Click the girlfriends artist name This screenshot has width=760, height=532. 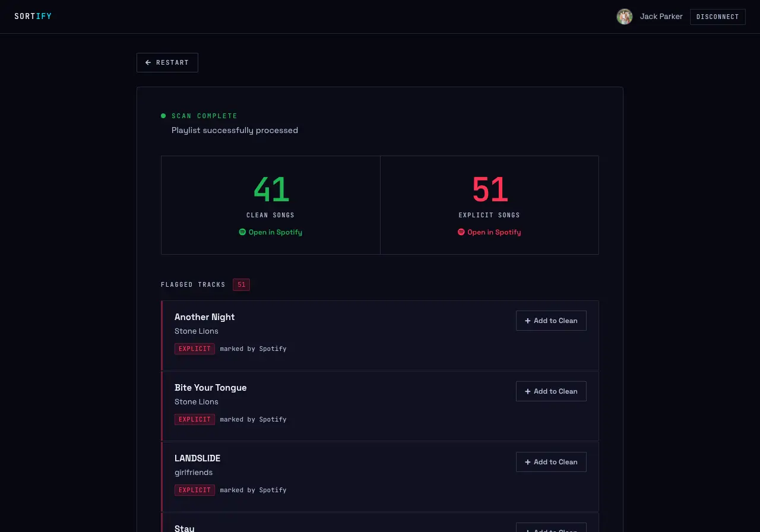point(194,473)
